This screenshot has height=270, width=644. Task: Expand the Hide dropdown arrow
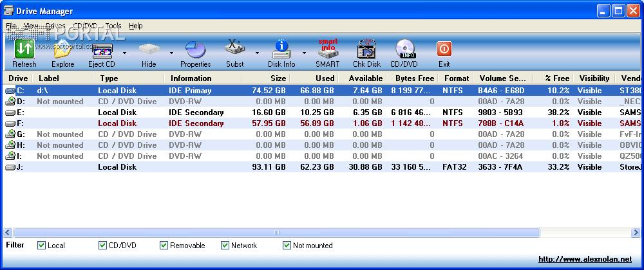[172, 53]
